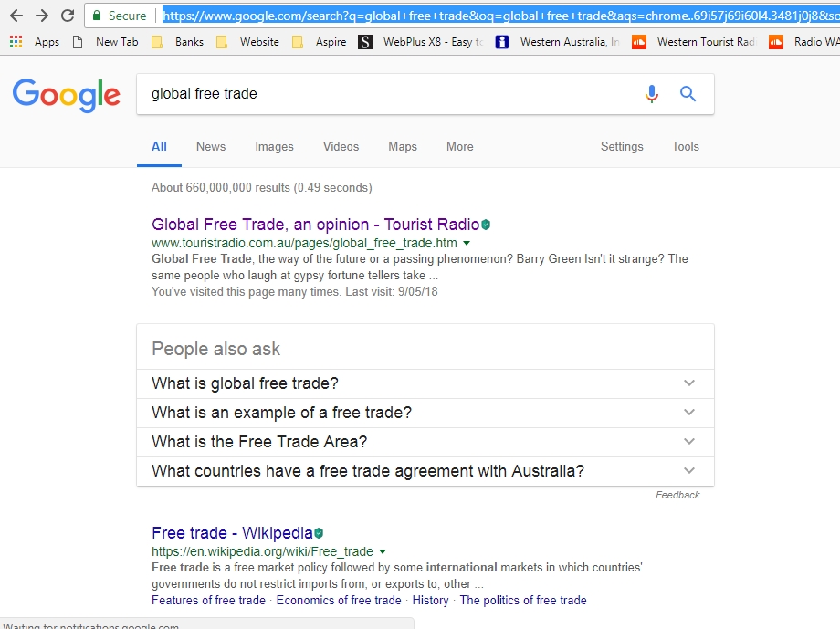Image resolution: width=840 pixels, height=629 pixels.
Task: Click the 'Last visit: 9/05/18' text
Action: (x=392, y=292)
